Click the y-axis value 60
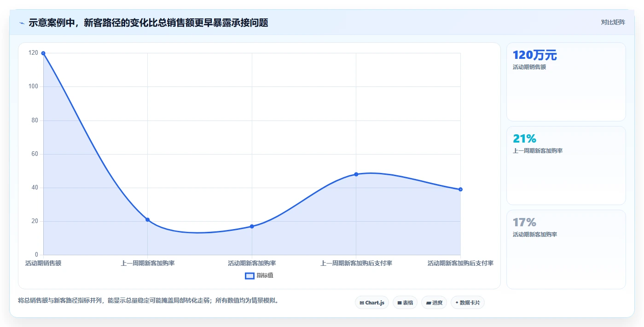This screenshot has height=327, width=644. pyautogui.click(x=35, y=154)
